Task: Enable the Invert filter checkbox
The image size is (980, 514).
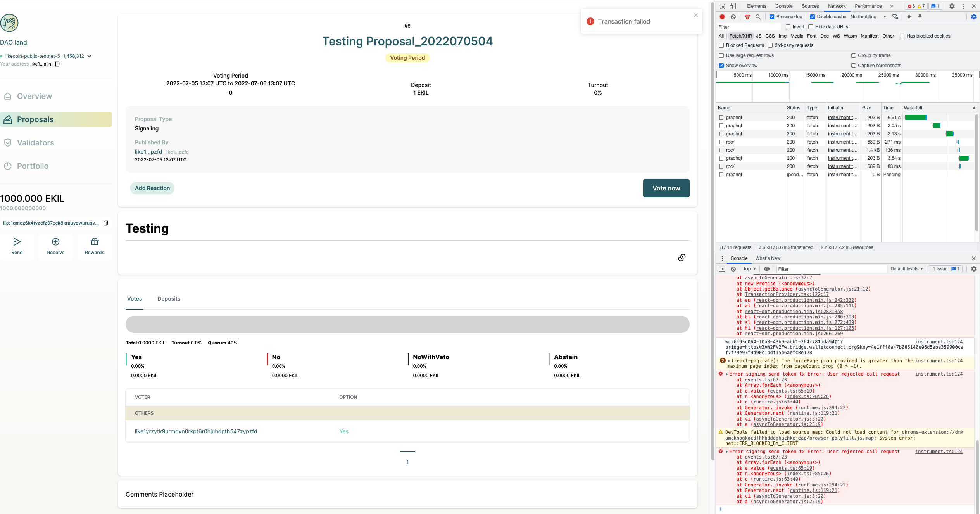Action: (788, 27)
